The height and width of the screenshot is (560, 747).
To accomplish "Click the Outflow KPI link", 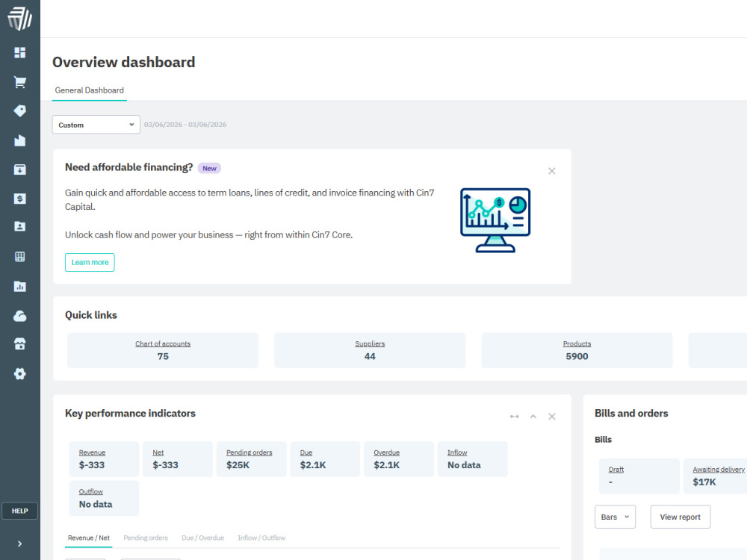I will point(91,492).
